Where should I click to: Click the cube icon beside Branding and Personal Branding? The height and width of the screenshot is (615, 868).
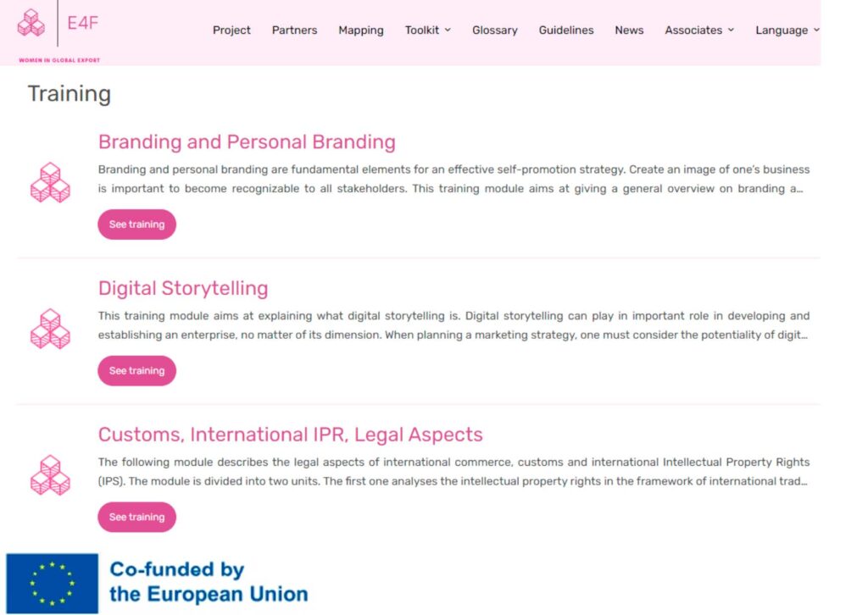click(x=50, y=182)
